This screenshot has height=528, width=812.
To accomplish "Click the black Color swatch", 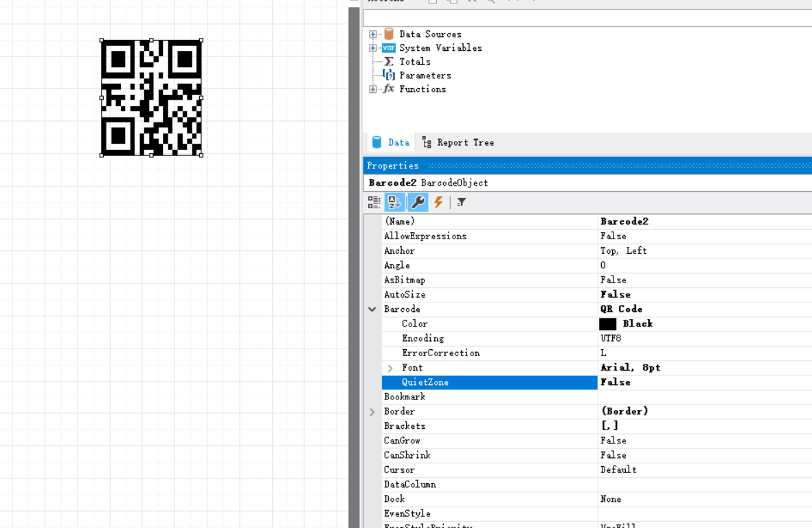I will [608, 324].
